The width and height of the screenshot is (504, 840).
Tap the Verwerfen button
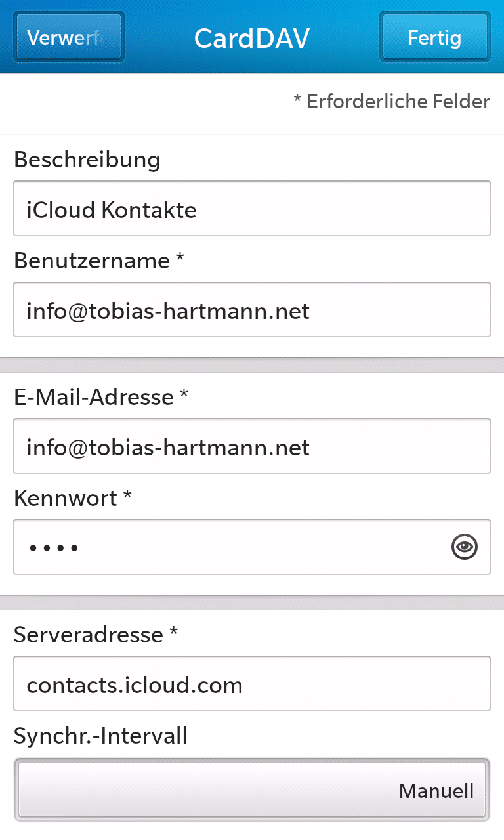coord(68,37)
